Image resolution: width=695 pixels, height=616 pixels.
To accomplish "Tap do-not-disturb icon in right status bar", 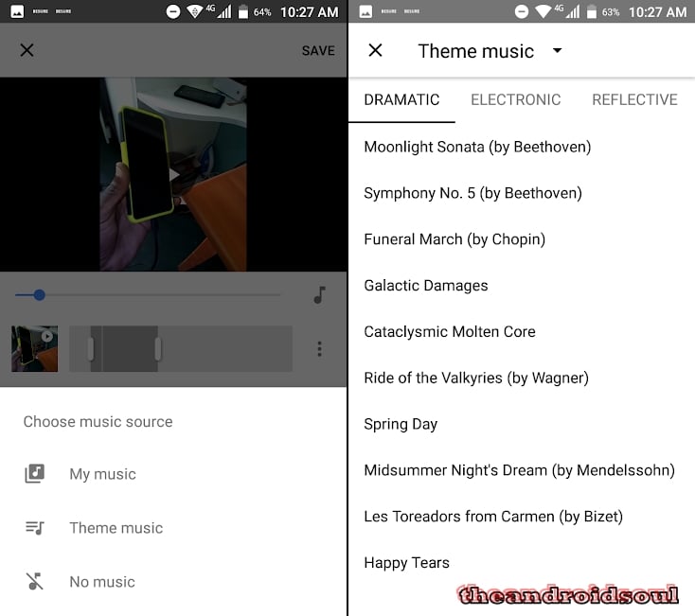I will click(521, 11).
